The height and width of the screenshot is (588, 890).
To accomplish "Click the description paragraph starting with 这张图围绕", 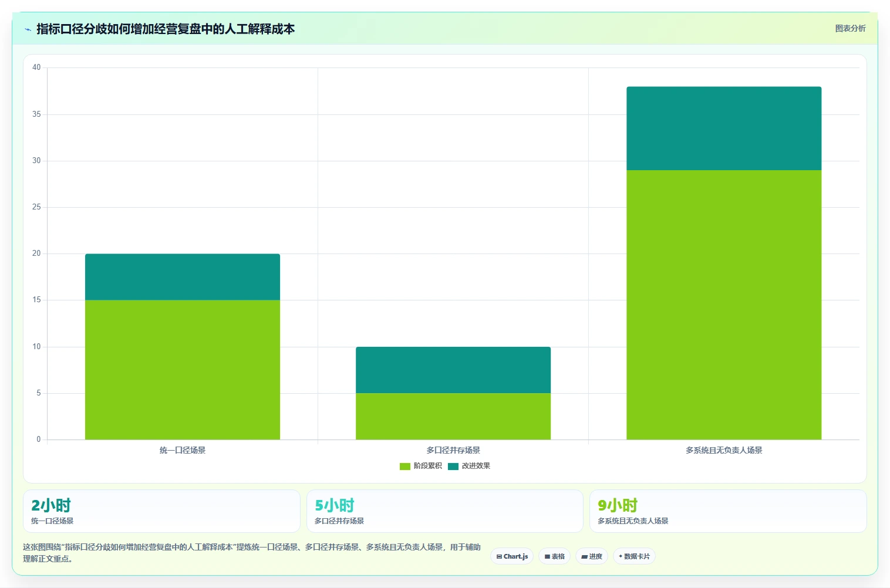I will [x=252, y=553].
